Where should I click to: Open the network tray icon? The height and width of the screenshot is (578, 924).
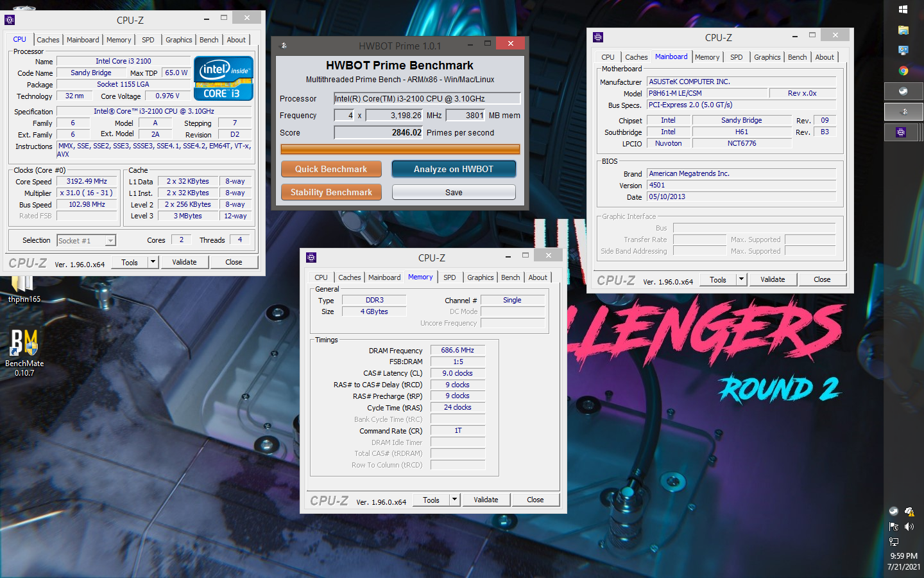pos(893,541)
